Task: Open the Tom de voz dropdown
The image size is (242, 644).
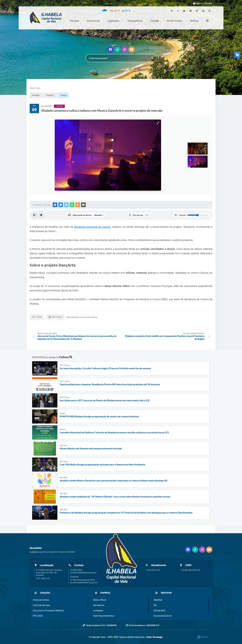Action: [147, 215]
